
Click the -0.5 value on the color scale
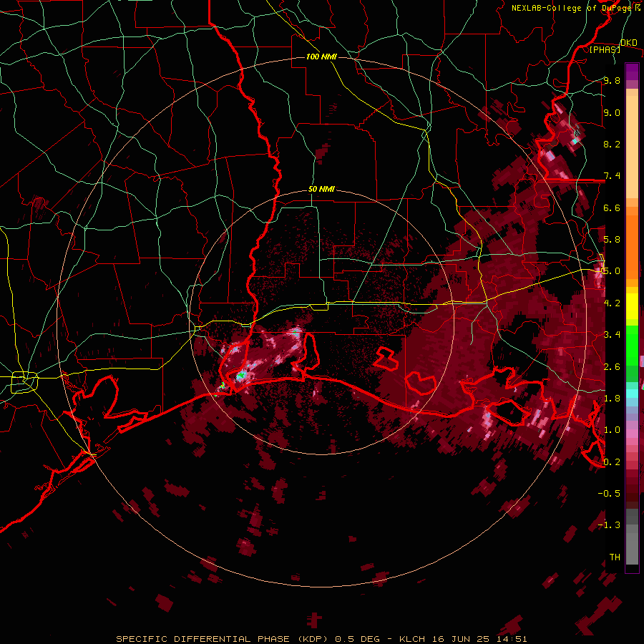click(x=609, y=494)
